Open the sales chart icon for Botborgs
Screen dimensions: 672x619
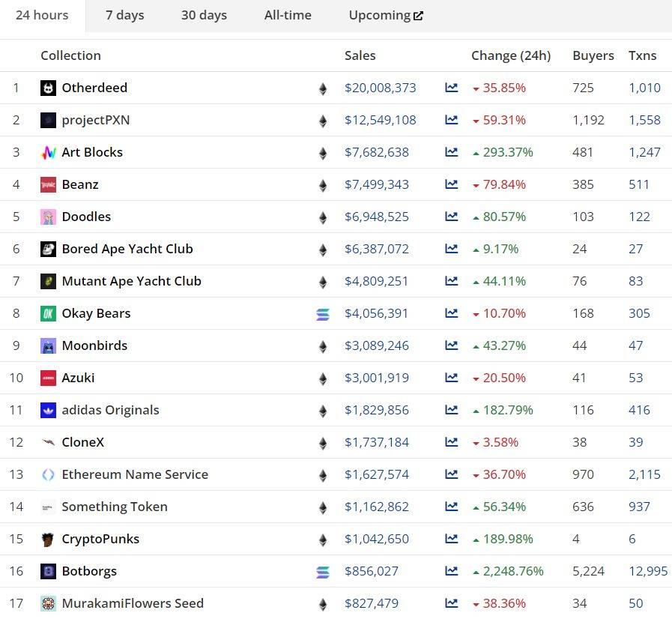click(x=451, y=571)
